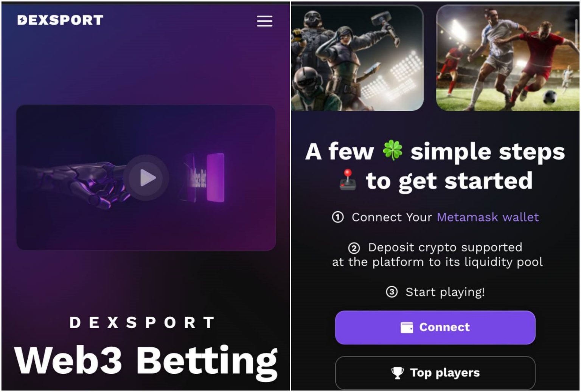Click the four-leaf clover emoji

pos(392,150)
